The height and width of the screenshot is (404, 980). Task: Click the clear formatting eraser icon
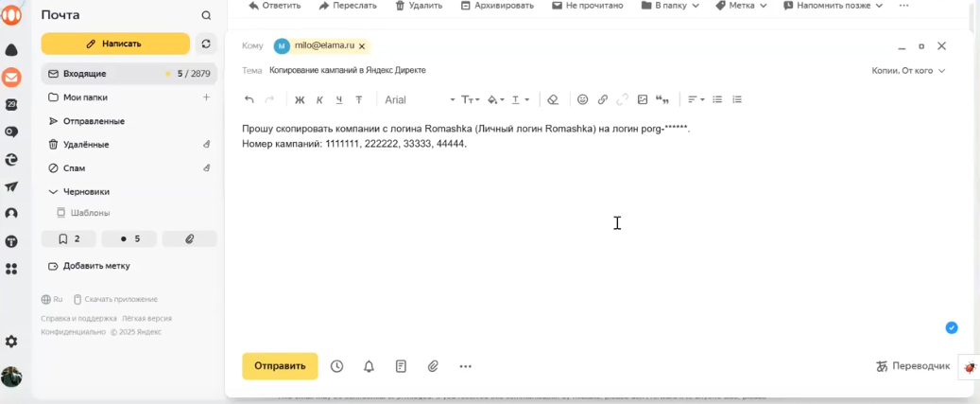[552, 99]
